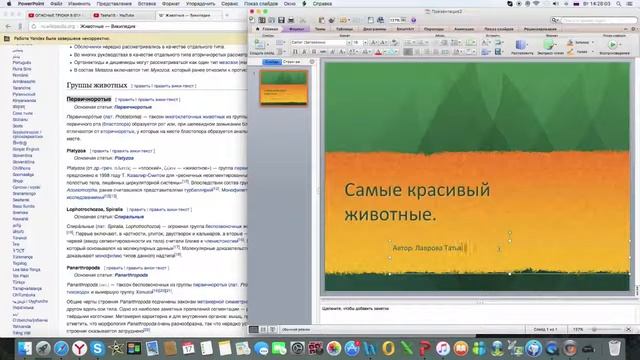Open App Store from the Dock
Screen dimensions: 640x360
coord(351,348)
